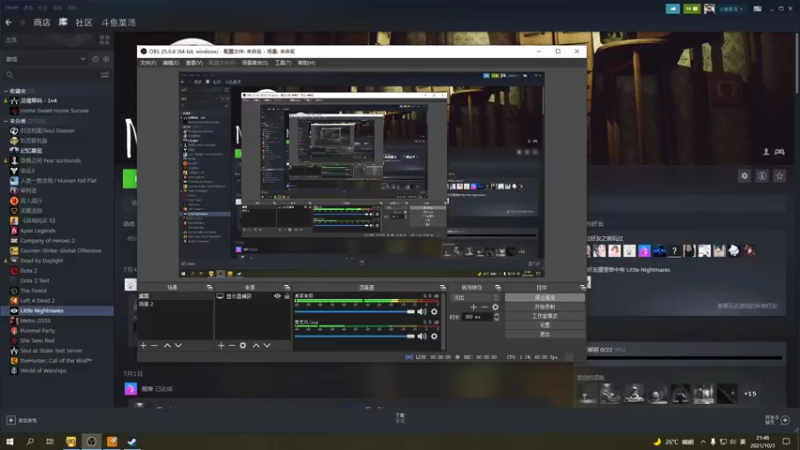Open OBS Studio on the taskbar
Screen dimensions: 800x450
91,441
